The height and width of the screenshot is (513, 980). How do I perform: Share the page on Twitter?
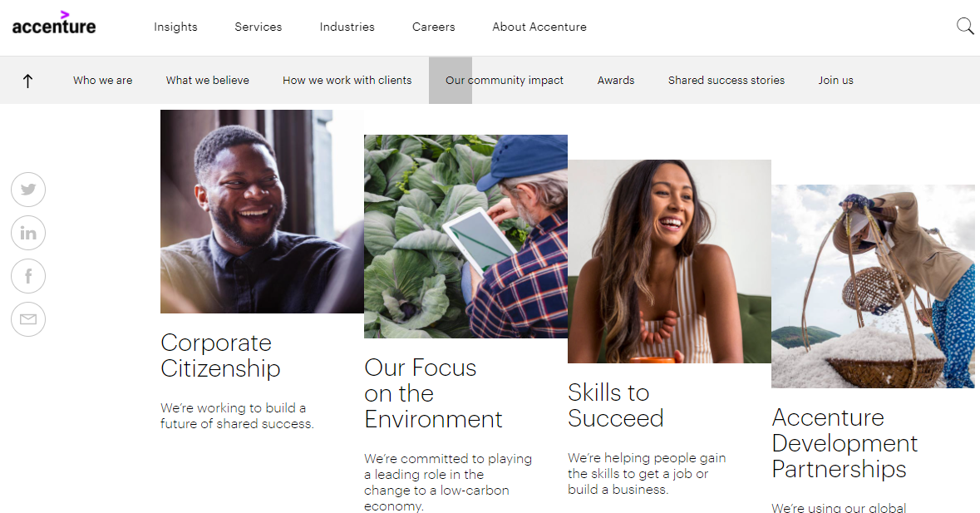[28, 190]
